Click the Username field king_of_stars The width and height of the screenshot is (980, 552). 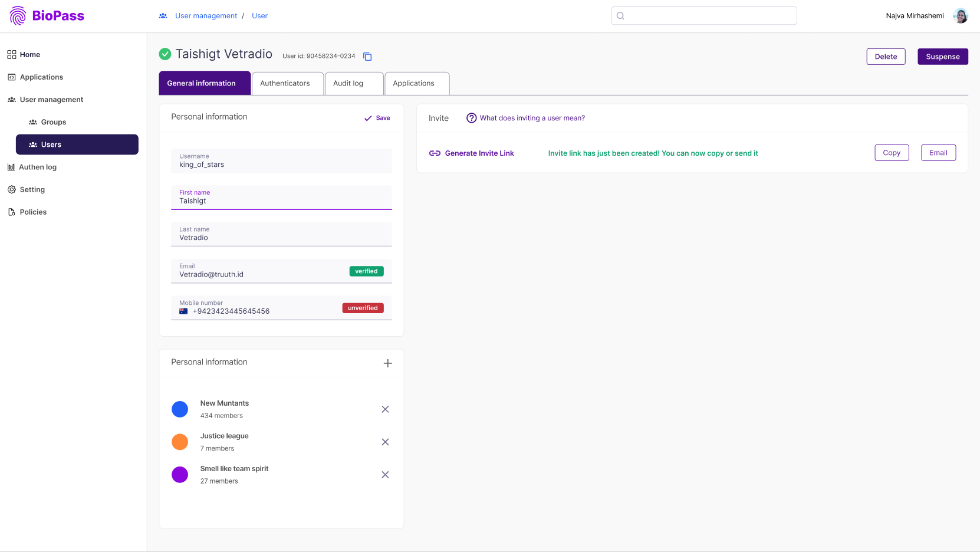tap(281, 161)
